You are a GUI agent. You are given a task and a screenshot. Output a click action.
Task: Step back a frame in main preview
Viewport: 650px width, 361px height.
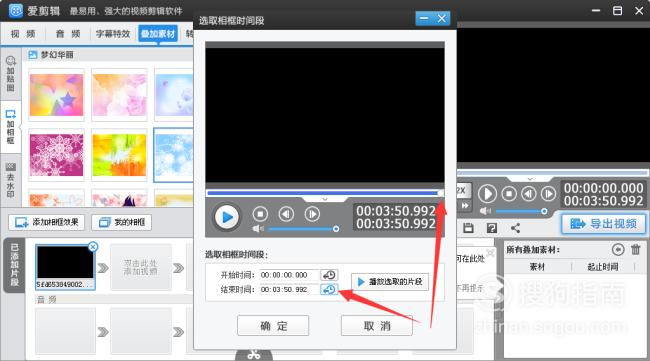[529, 194]
